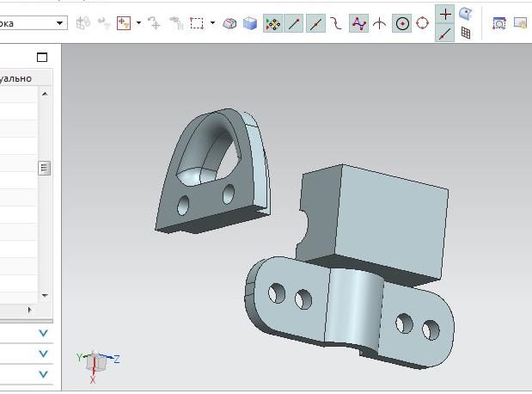The width and height of the screenshot is (532, 394).
Task: Expand the first collapsed panel section chevron
Action: coord(43,333)
